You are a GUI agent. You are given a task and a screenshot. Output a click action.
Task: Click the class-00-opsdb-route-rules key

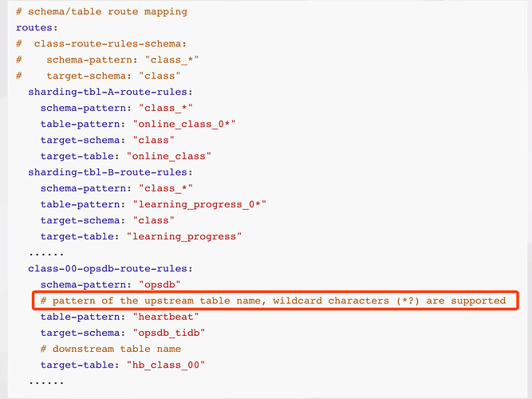click(110, 269)
